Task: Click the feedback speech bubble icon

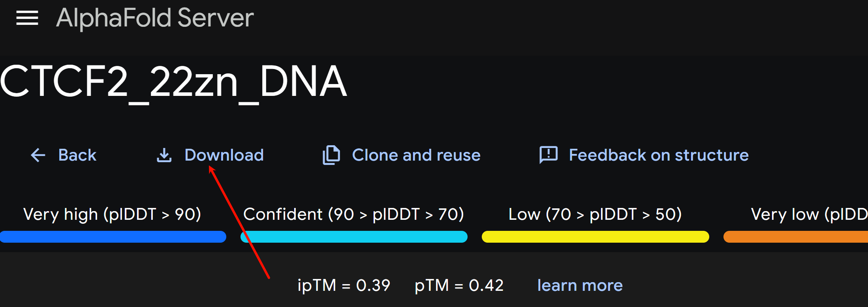Action: click(549, 155)
